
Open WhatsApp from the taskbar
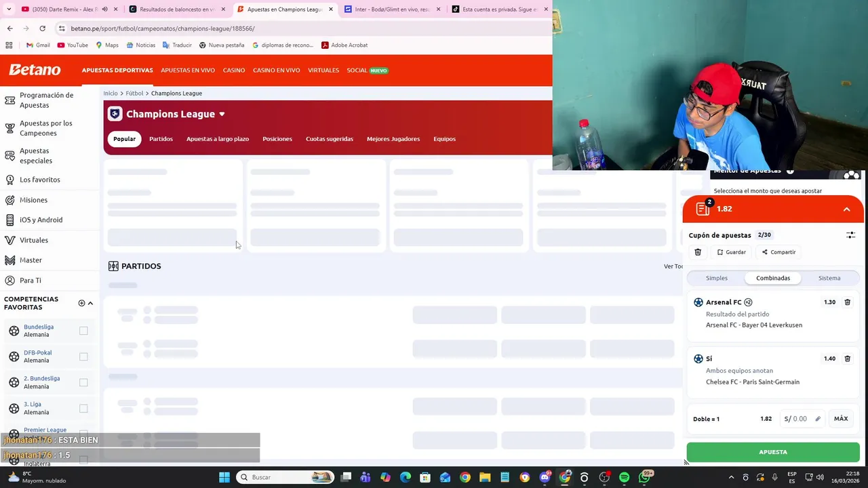tap(644, 477)
